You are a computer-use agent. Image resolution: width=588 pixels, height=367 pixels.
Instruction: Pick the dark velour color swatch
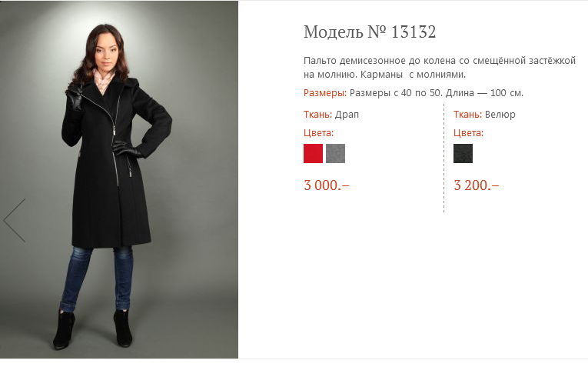[463, 153]
